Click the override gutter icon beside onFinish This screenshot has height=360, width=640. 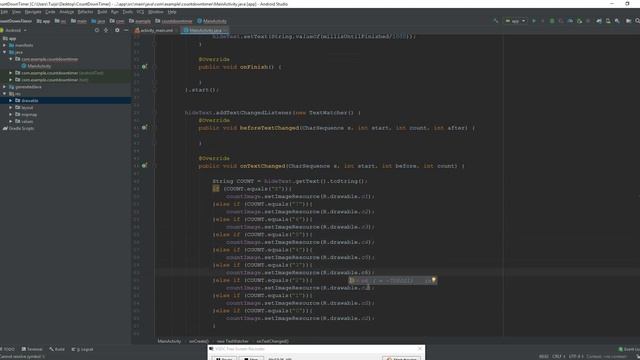[x=144, y=67]
